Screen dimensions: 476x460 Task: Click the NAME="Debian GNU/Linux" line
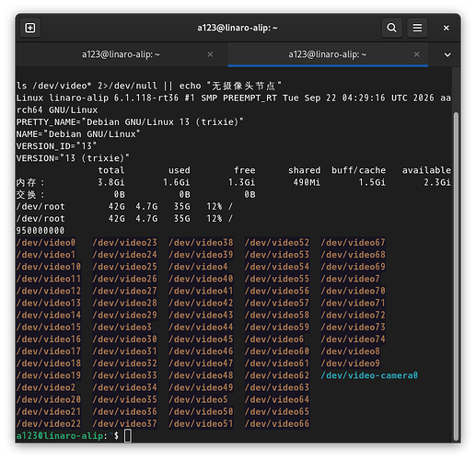tap(78, 134)
